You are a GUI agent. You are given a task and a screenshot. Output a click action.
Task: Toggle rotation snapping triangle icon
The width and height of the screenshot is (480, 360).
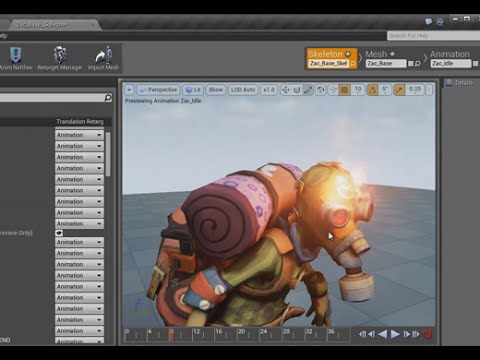click(x=373, y=90)
